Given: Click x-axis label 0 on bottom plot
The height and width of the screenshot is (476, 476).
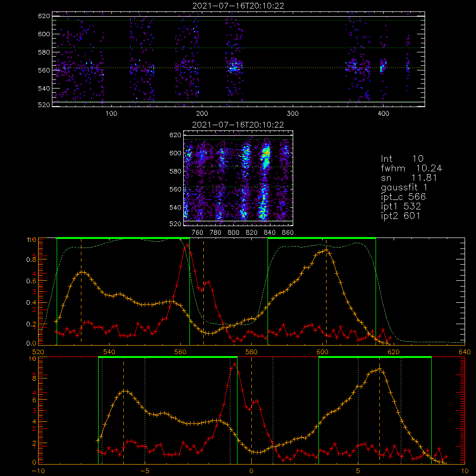Looking at the screenshot, I should (251, 471).
